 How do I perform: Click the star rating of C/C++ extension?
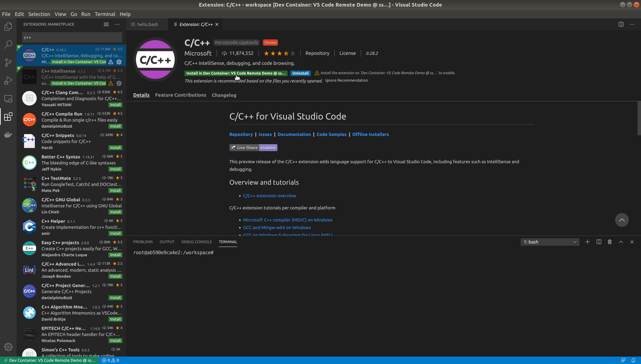point(280,53)
